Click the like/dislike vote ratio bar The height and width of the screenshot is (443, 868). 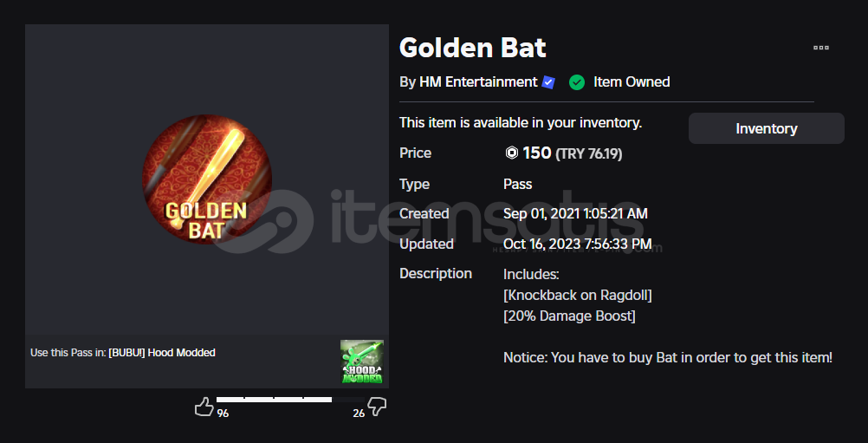click(290, 400)
